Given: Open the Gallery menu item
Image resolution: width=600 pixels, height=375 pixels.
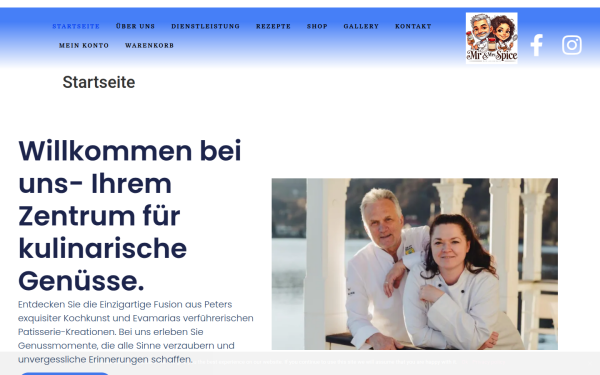Looking at the screenshot, I should point(361,26).
